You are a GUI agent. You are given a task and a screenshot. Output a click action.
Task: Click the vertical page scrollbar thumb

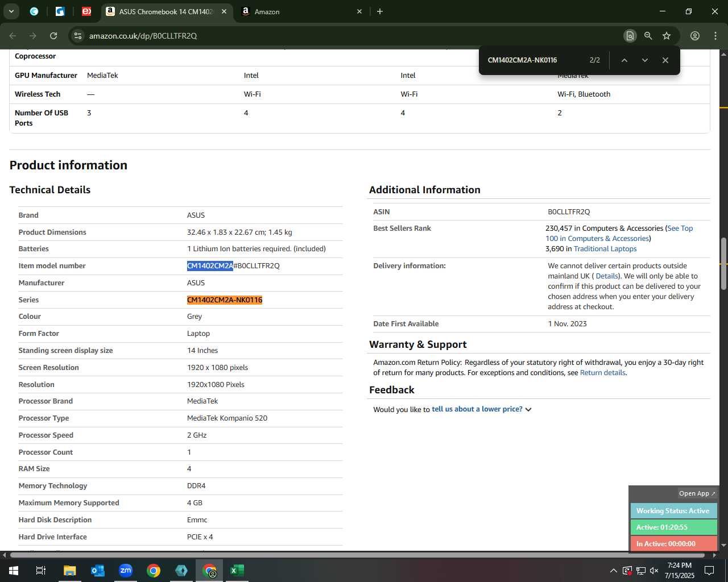[723, 264]
